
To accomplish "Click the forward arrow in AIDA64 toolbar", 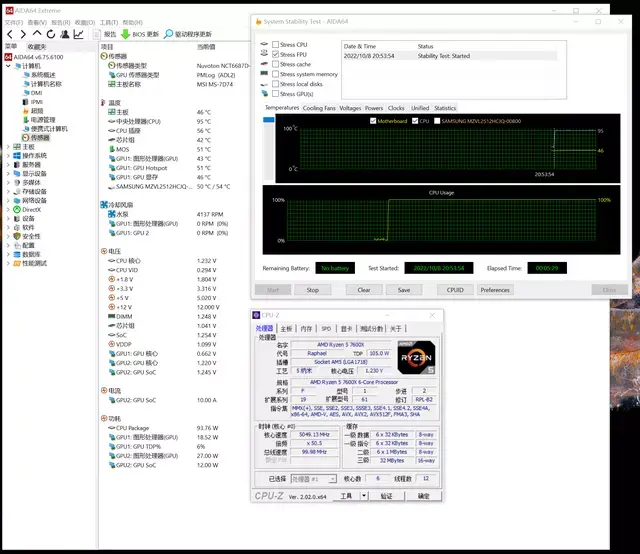I will 23,34.
